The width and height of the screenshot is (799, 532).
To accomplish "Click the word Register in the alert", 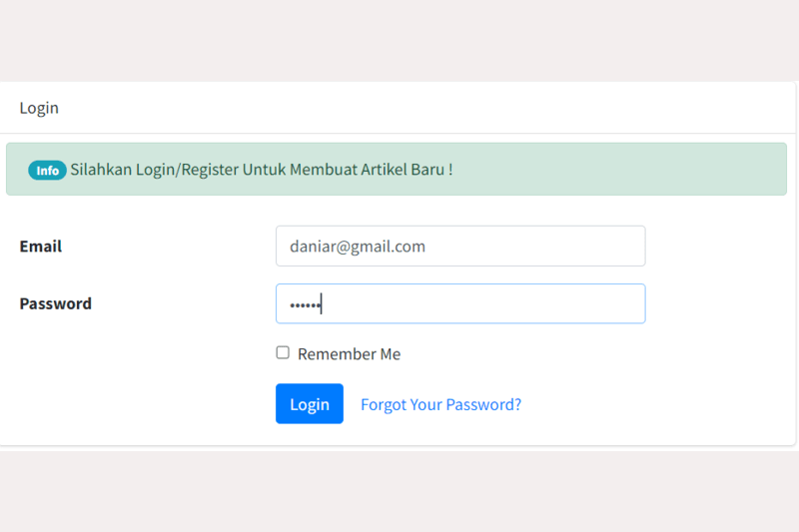I will tap(208, 170).
